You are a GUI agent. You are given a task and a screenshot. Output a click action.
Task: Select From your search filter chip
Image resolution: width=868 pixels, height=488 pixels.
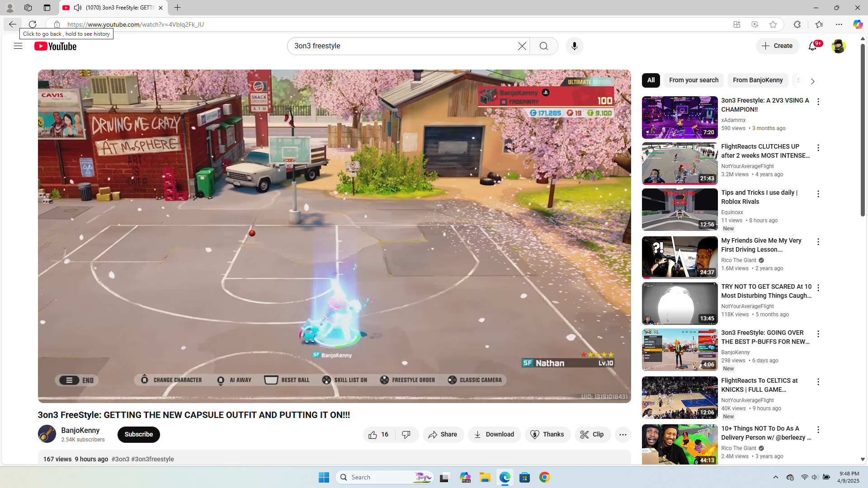click(x=693, y=80)
